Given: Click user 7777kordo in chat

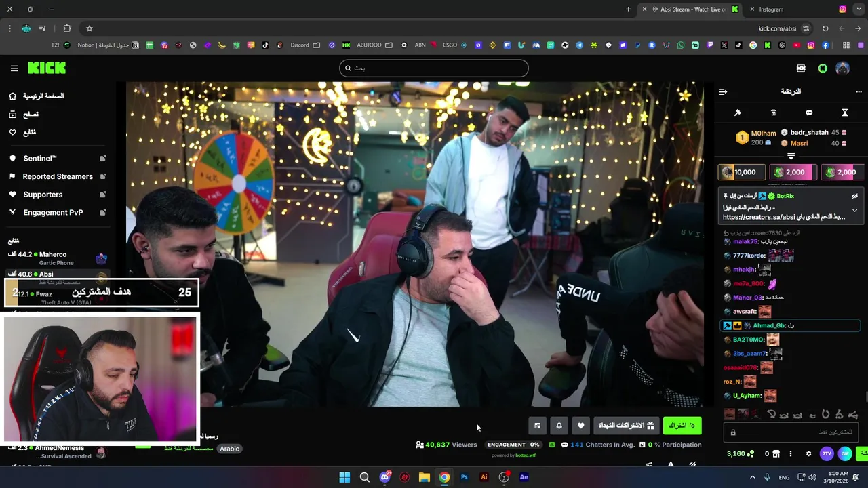Looking at the screenshot, I should tap(749, 256).
